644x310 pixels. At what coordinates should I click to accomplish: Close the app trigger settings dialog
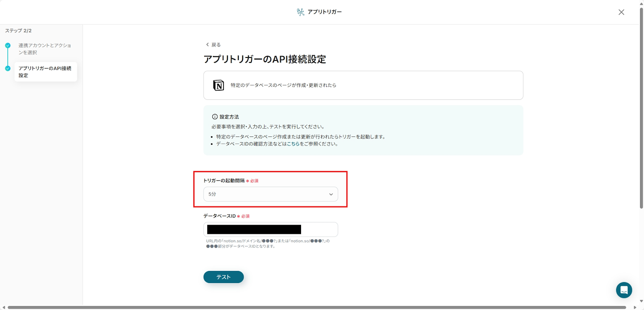point(621,12)
